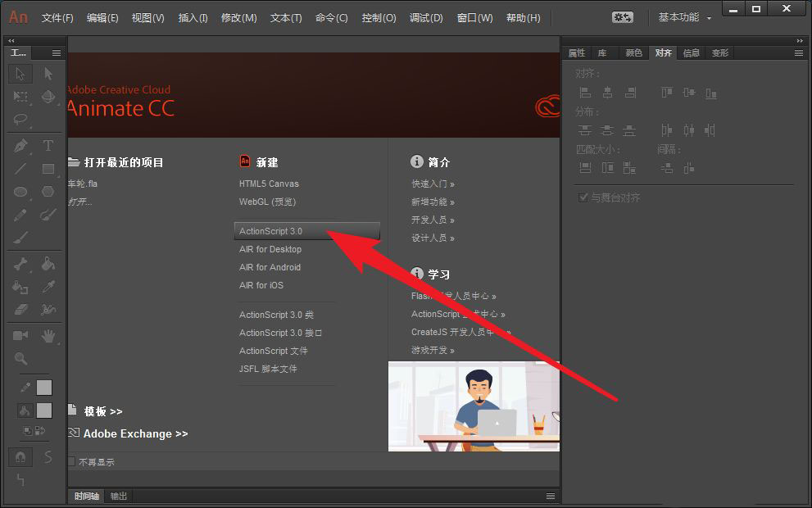Click the black and white reset icon
The image size is (812, 508).
coord(27,431)
